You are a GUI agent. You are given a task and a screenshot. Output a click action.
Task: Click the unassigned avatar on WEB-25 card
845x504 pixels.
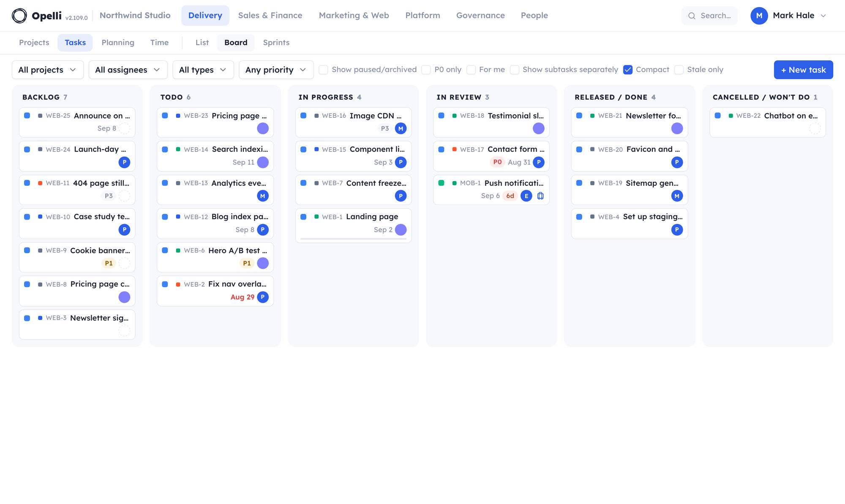point(124,128)
